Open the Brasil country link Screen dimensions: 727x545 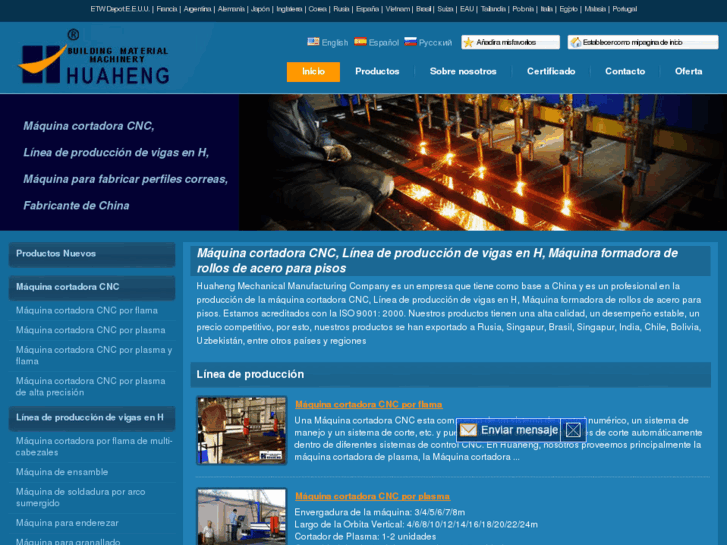[x=423, y=9]
